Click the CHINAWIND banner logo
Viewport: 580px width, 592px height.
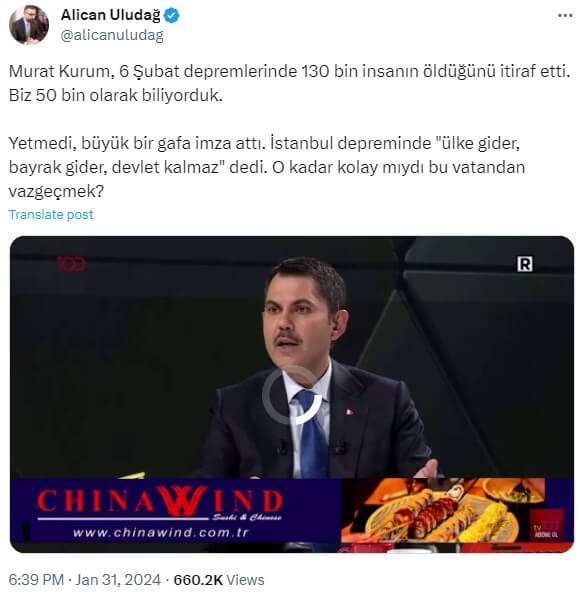(160, 500)
